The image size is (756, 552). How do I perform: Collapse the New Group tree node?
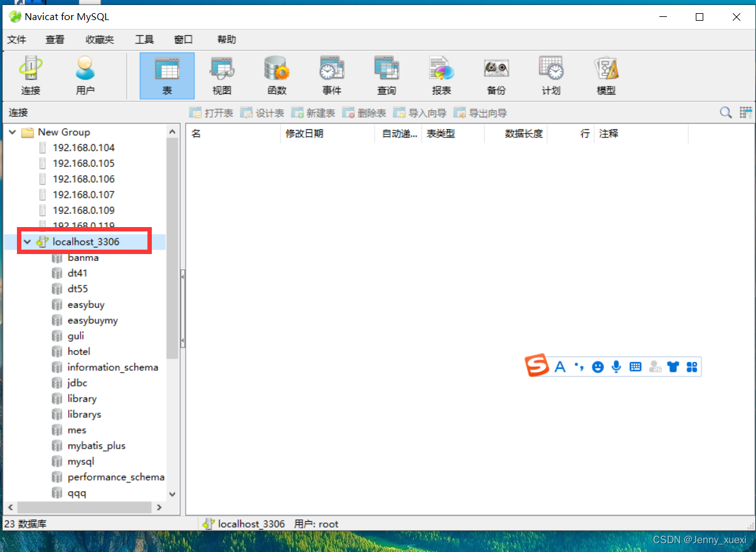click(x=13, y=132)
